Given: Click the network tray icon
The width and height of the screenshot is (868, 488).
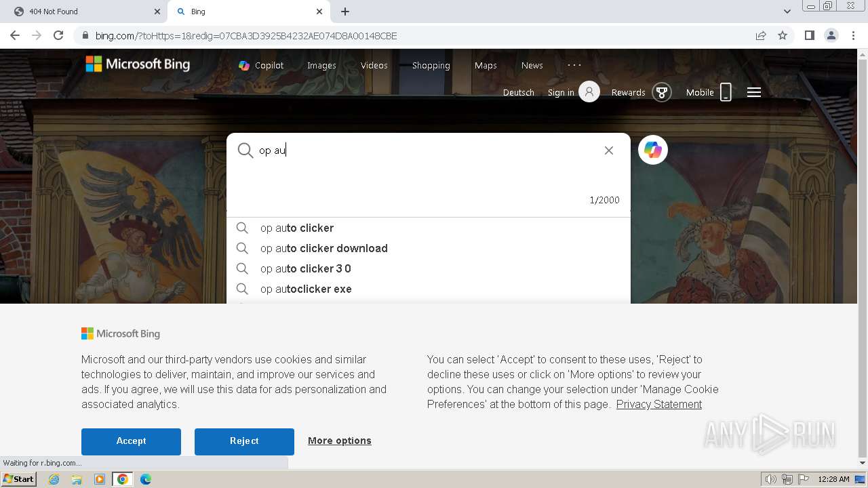Looking at the screenshot, I should [787, 479].
